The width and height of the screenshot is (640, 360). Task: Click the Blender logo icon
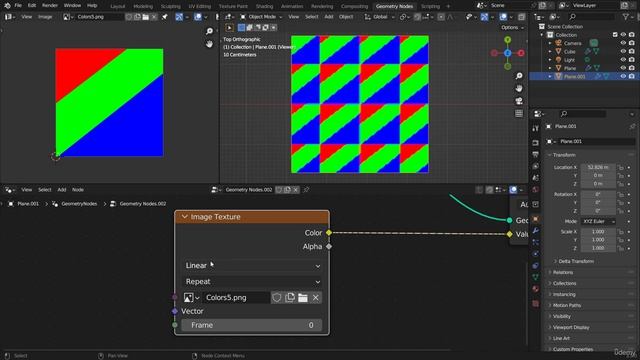point(7,6)
